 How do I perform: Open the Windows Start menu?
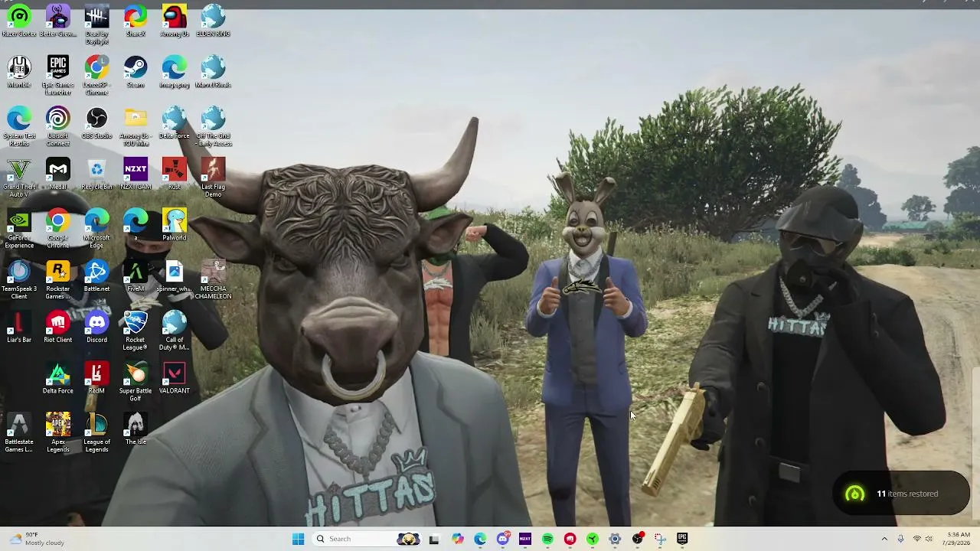point(298,539)
